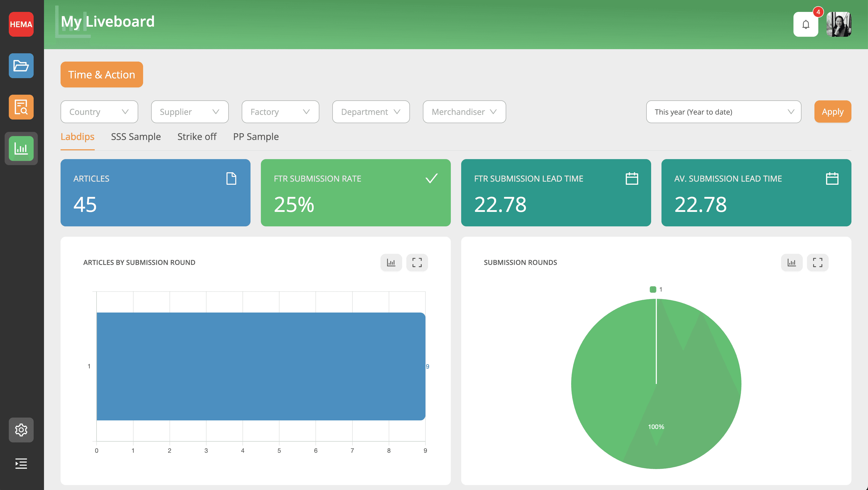Viewport: 868px width, 490px height.
Task: Switch to the SSS Sample tab
Action: pos(136,137)
